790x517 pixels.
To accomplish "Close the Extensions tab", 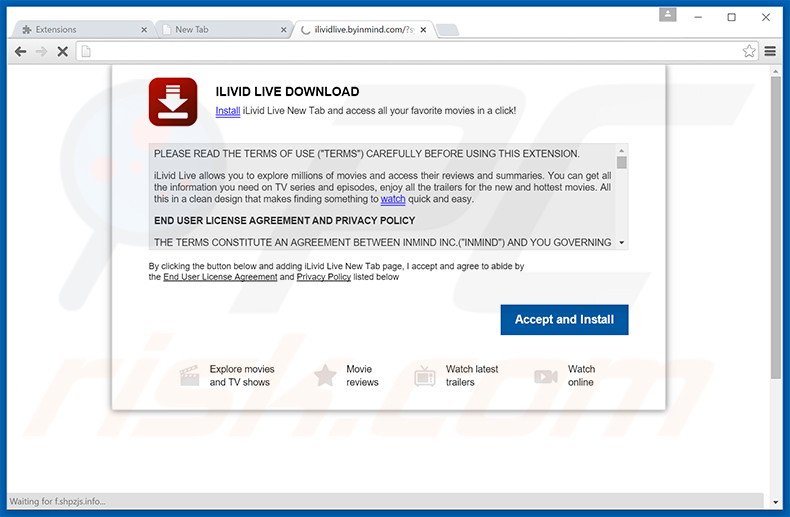I will click(144, 30).
